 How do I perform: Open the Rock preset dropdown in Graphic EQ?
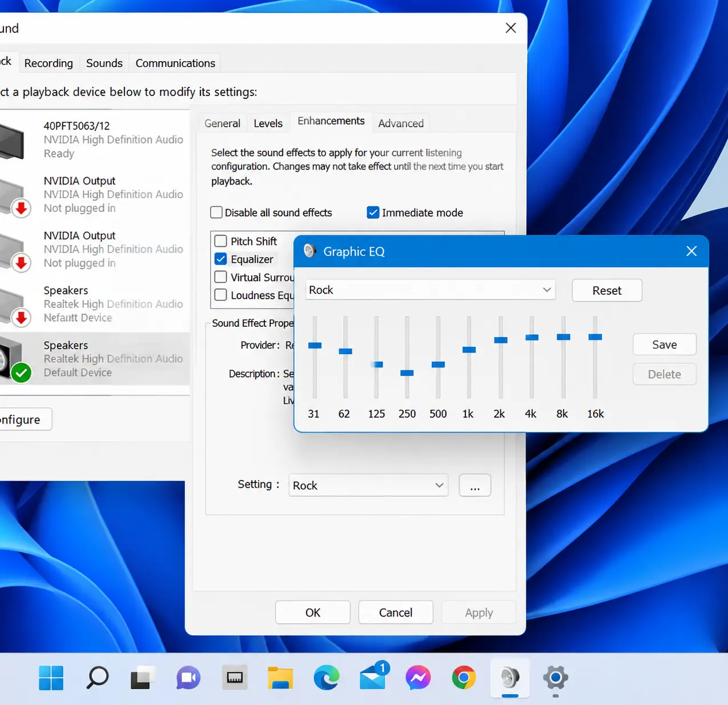coord(431,290)
